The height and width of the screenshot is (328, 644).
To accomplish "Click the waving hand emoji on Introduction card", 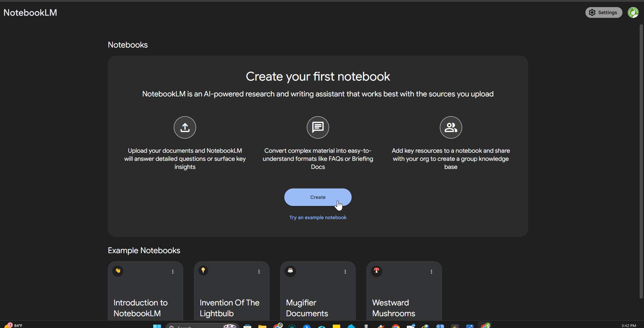I will click(x=118, y=271).
